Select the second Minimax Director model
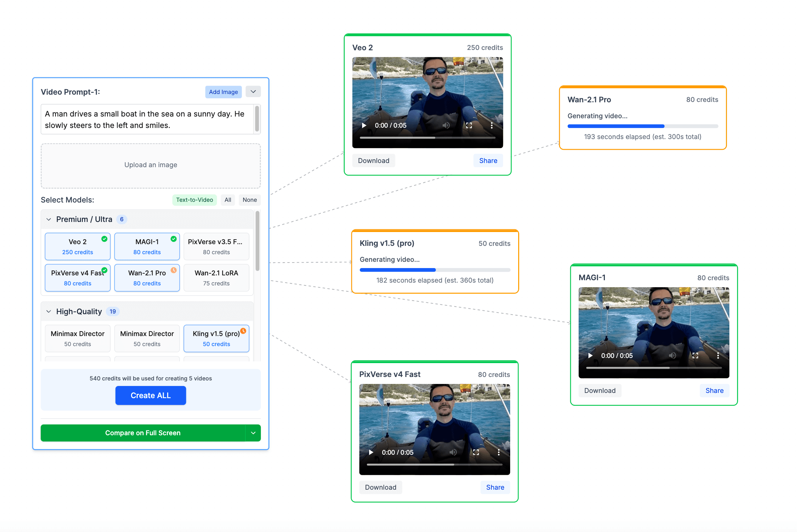The height and width of the screenshot is (532, 797). (x=147, y=338)
